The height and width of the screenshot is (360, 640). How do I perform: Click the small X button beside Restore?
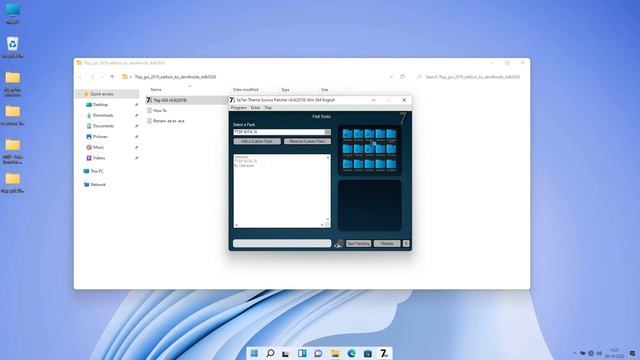click(406, 244)
